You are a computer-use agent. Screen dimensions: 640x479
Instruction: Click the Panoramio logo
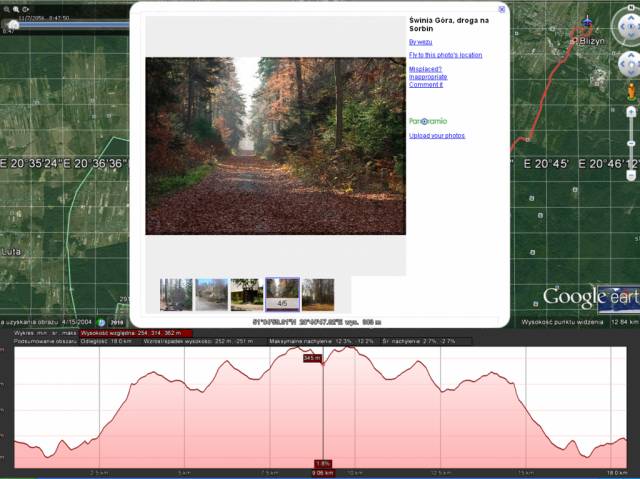click(x=428, y=121)
